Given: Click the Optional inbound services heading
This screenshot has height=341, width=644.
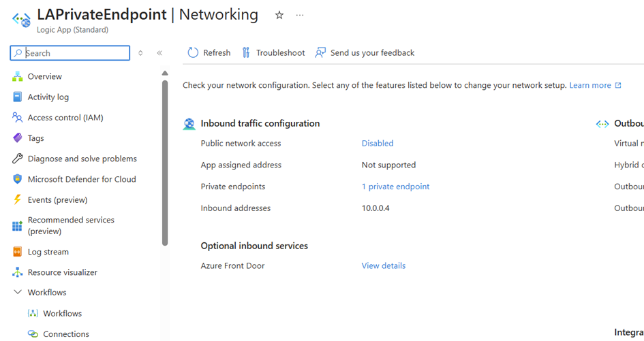Looking at the screenshot, I should (254, 246).
